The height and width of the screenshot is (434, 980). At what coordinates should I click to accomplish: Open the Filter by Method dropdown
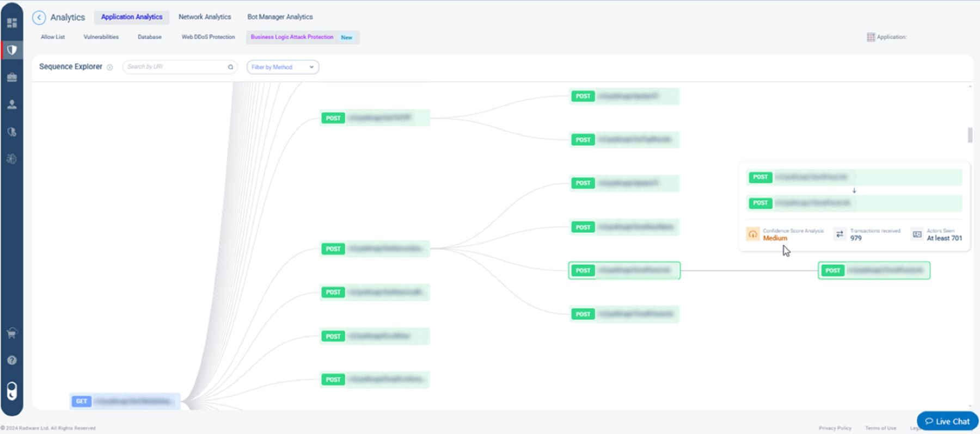tap(283, 67)
